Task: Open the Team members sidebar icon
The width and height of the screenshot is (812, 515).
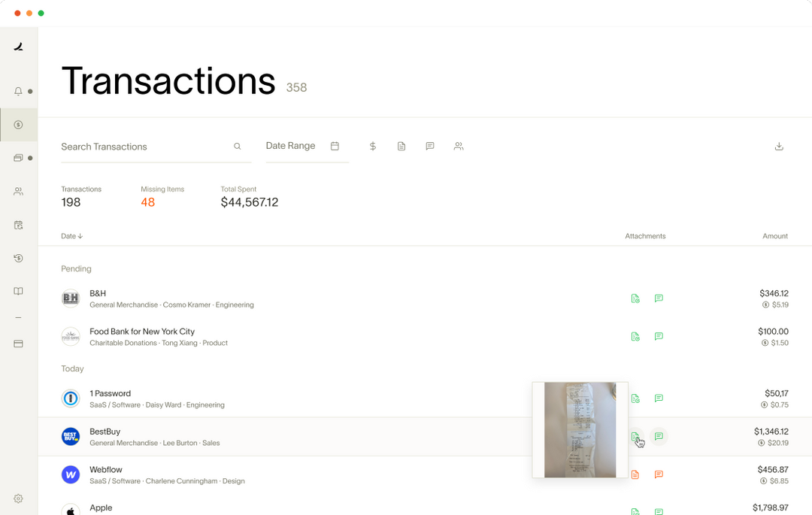Action: tap(17, 191)
